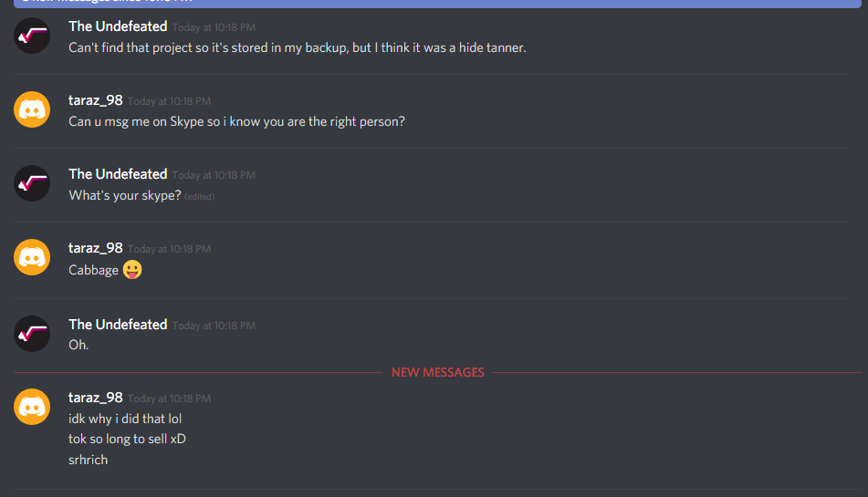This screenshot has width=868, height=497.
Task: Select The Undefeated name above "What's your skype?"
Action: [x=118, y=173]
